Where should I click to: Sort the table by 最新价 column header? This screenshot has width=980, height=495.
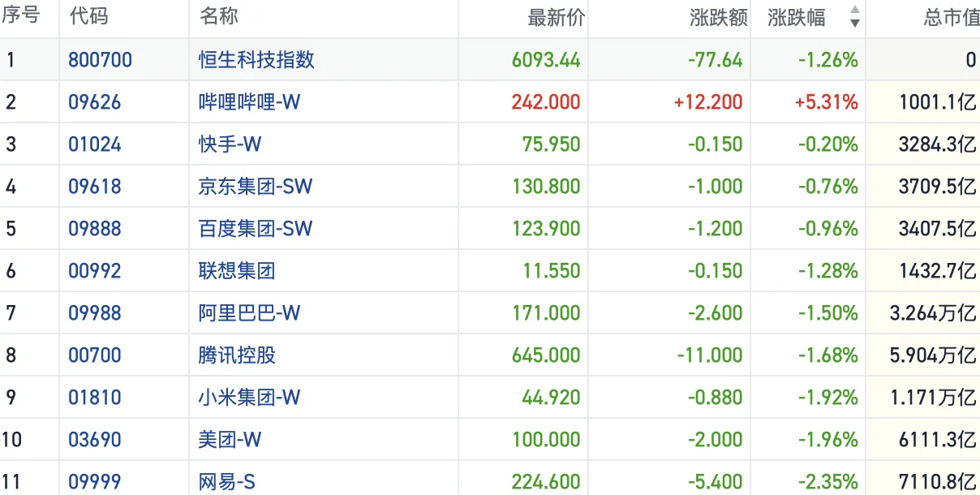click(x=556, y=17)
